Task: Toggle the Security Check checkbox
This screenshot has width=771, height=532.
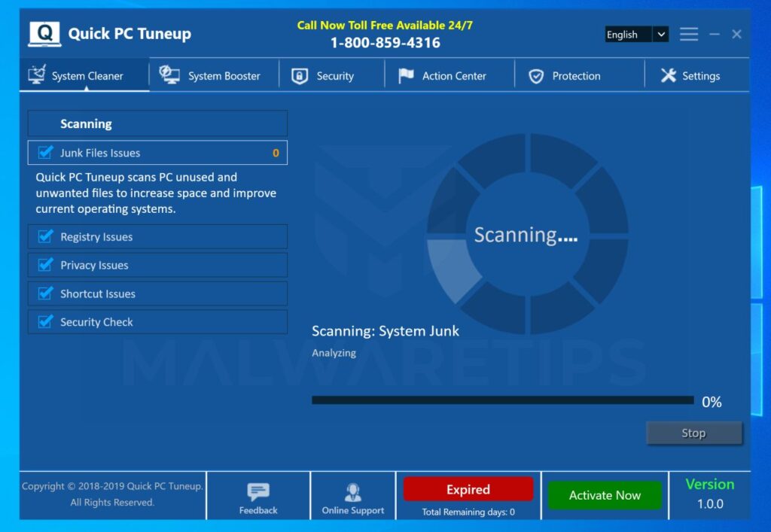Action: pos(45,322)
